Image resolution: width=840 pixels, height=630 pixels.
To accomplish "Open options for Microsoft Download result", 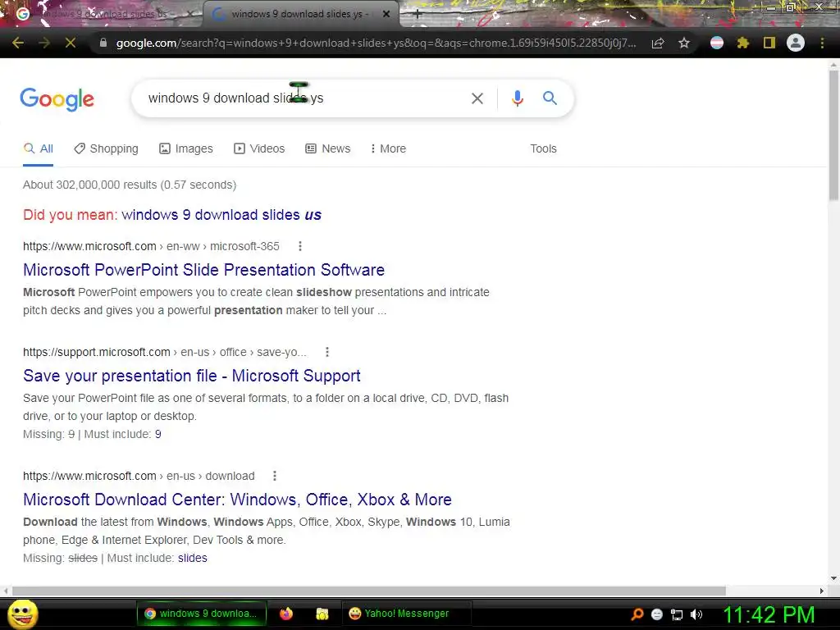I will [274, 476].
